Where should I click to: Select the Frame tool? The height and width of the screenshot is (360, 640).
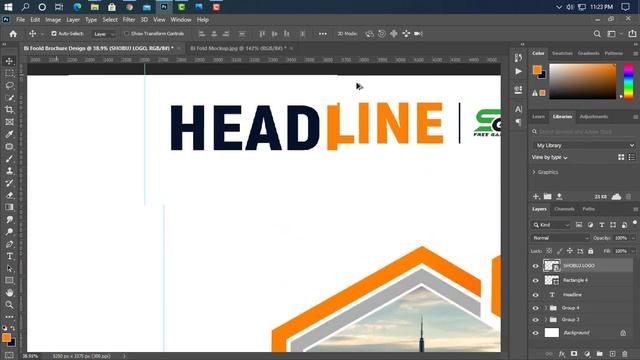[x=9, y=122]
